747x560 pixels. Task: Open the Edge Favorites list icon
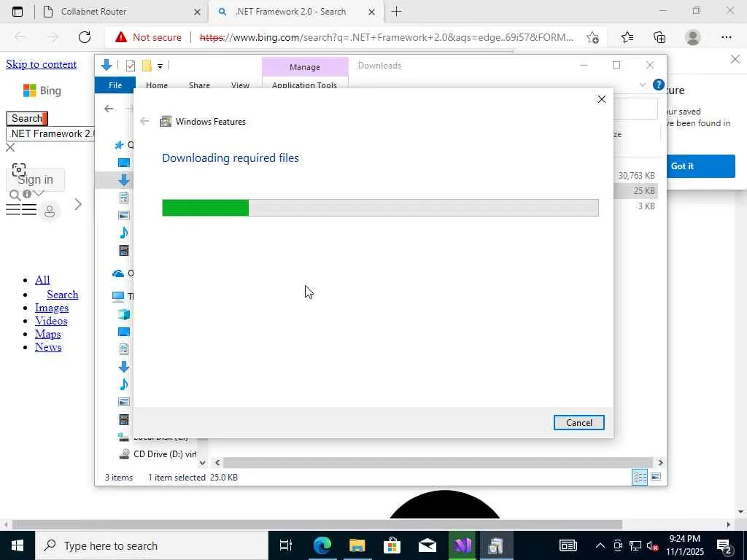627,37
